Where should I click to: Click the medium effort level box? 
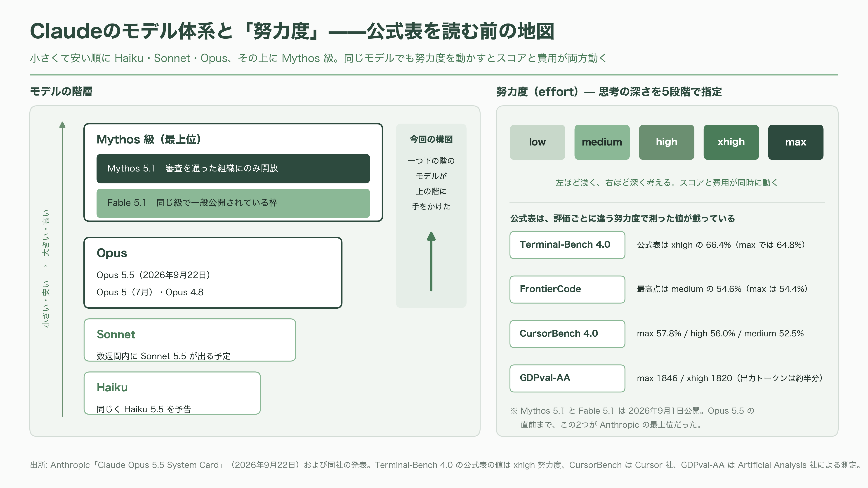click(602, 142)
